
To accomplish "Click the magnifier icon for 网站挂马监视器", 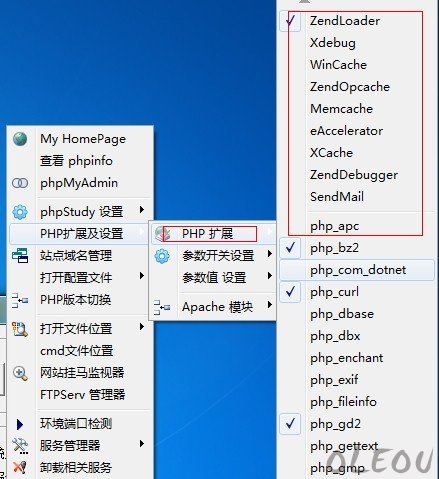I will click(20, 373).
